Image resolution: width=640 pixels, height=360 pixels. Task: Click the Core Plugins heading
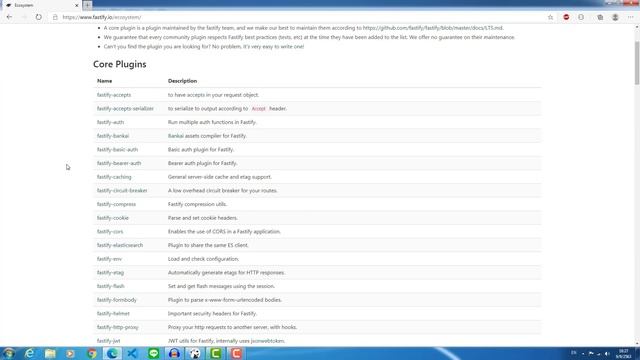tap(120, 64)
